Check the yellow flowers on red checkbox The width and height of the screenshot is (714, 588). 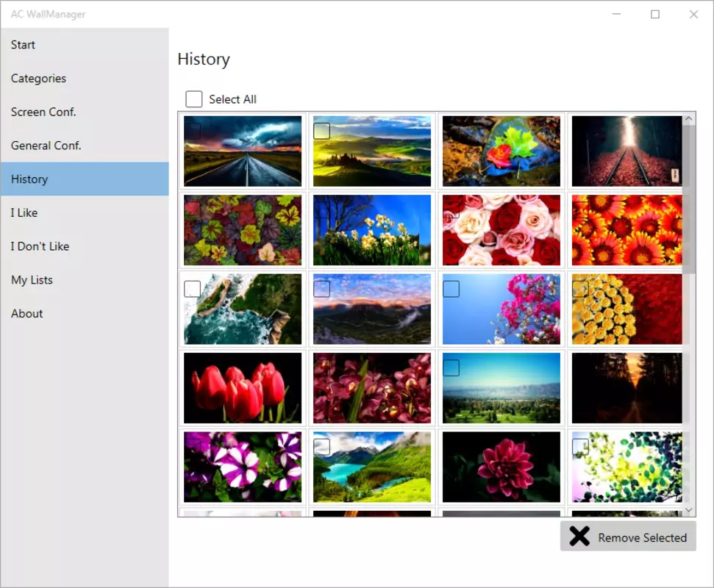[x=580, y=289]
